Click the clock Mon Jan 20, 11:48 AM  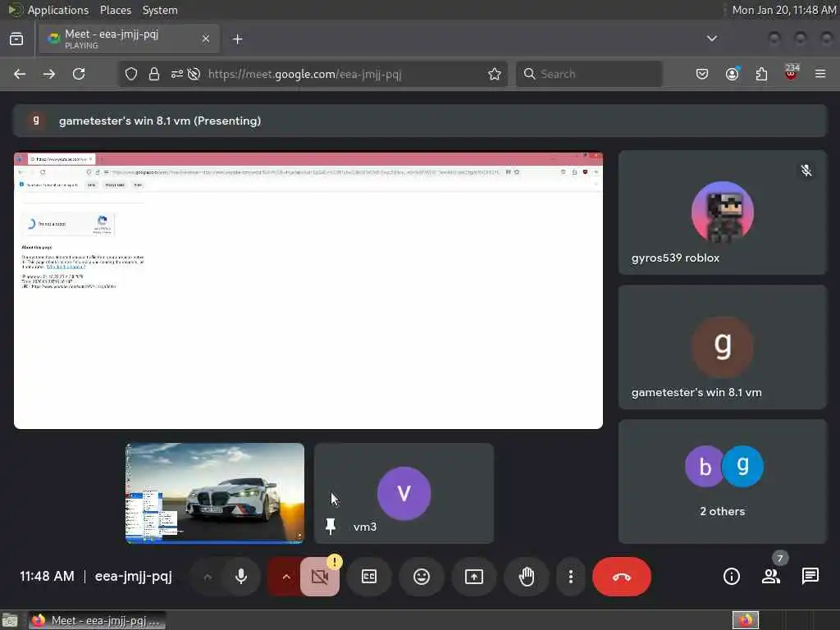(x=783, y=10)
